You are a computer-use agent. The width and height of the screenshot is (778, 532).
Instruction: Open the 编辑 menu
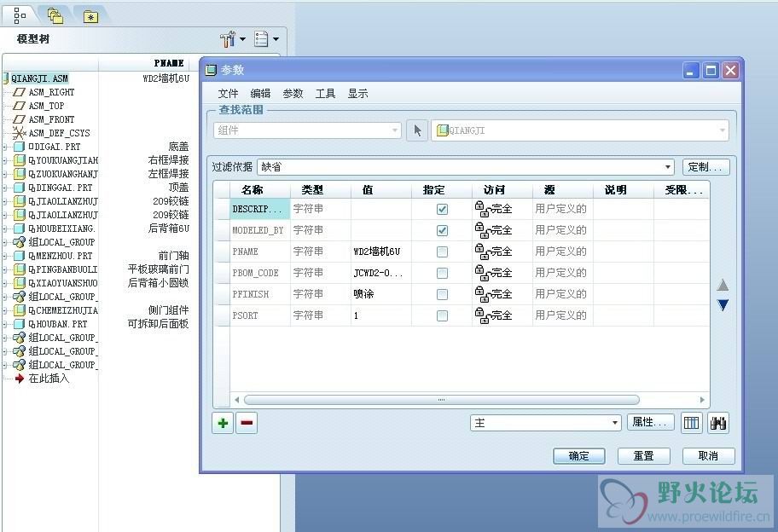(260, 93)
